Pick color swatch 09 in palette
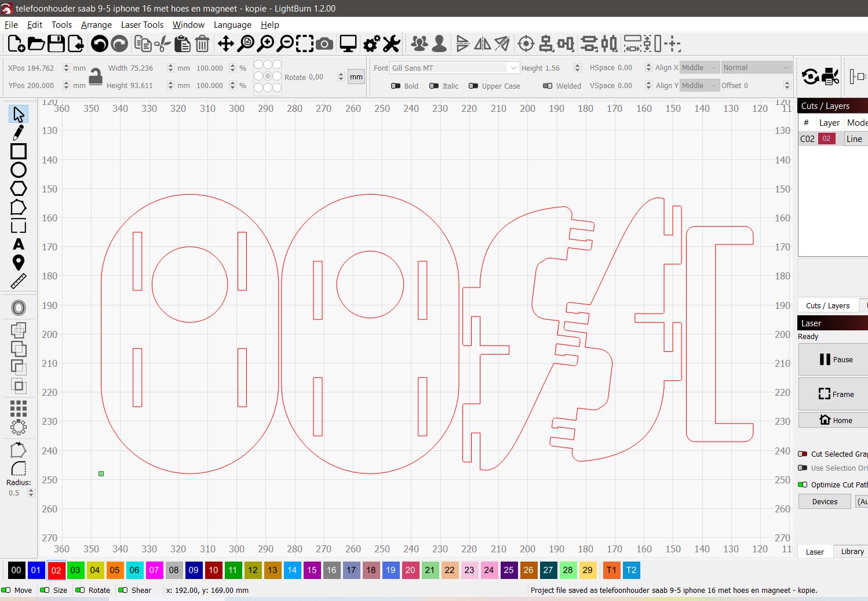The image size is (868, 601). click(194, 570)
